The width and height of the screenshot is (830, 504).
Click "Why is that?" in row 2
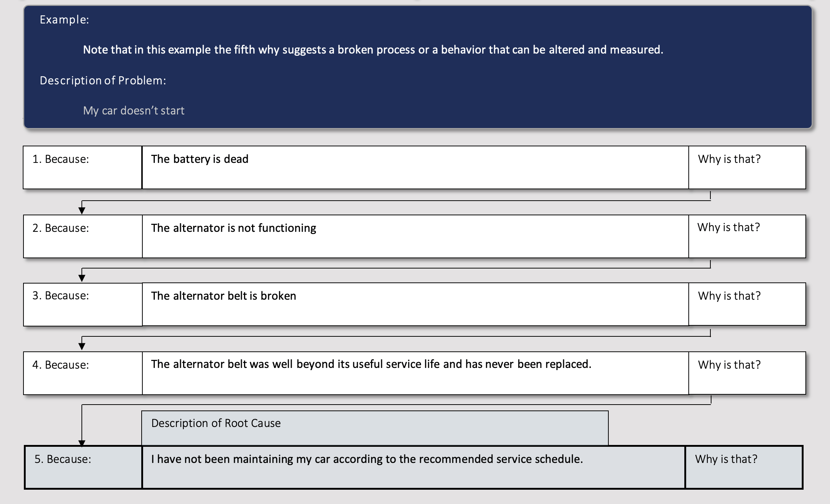pos(747,236)
